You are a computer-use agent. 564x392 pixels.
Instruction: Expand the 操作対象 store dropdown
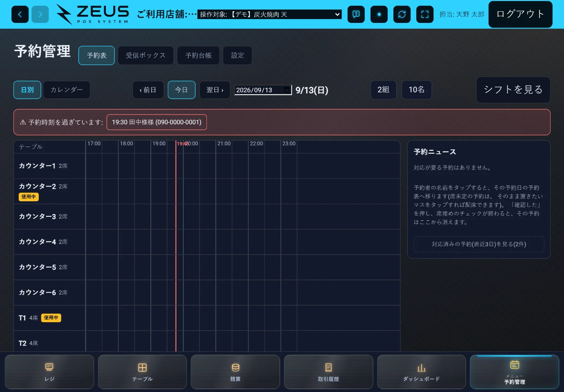pyautogui.click(x=269, y=14)
